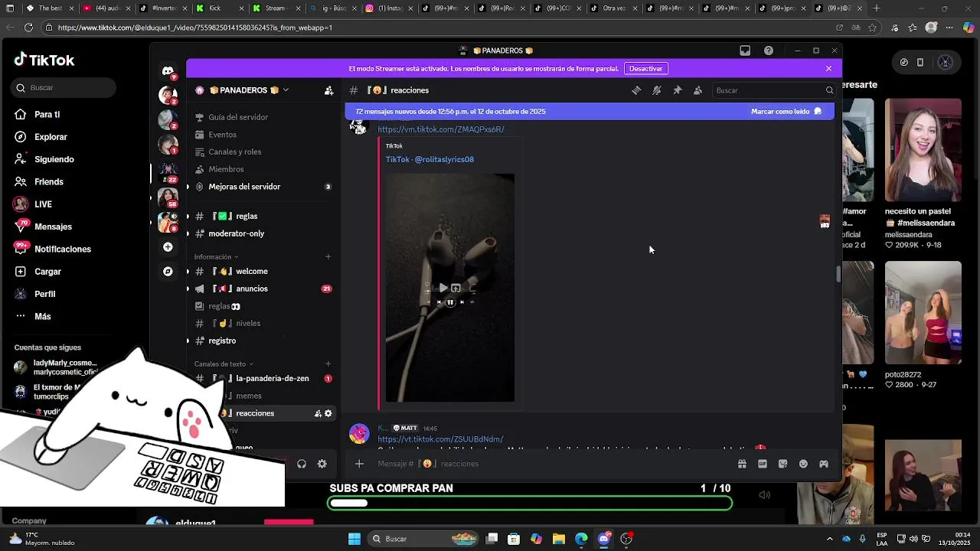Open vm.tiktok.com link in first message
The height and width of the screenshot is (551, 980).
coord(441,129)
